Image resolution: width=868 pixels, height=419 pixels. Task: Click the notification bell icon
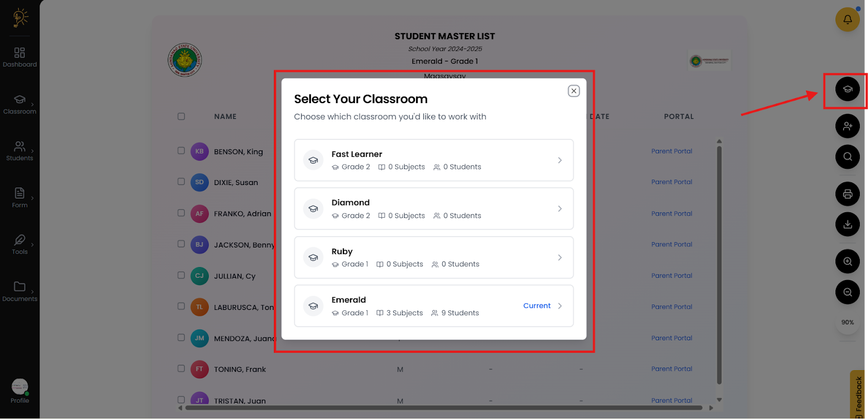click(847, 20)
